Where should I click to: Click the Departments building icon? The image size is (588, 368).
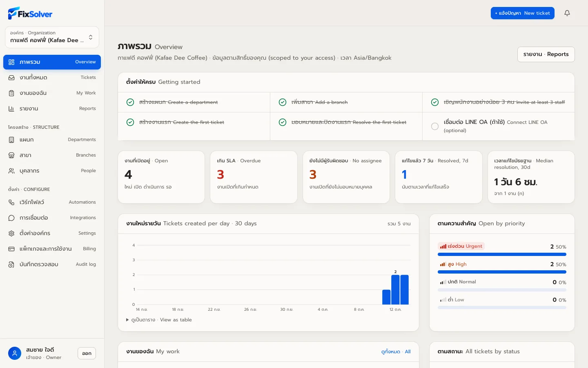(x=11, y=140)
